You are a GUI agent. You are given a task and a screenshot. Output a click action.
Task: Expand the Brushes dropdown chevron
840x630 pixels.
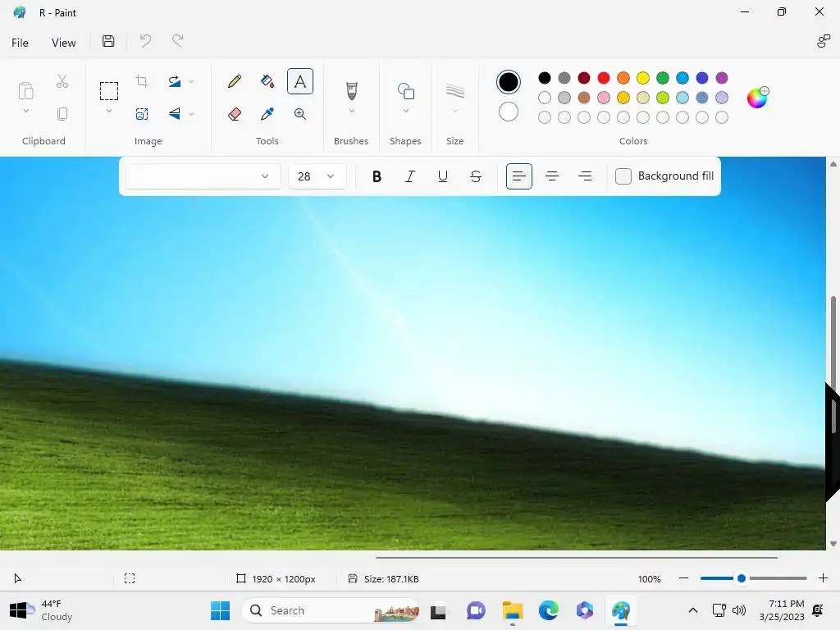click(x=351, y=111)
